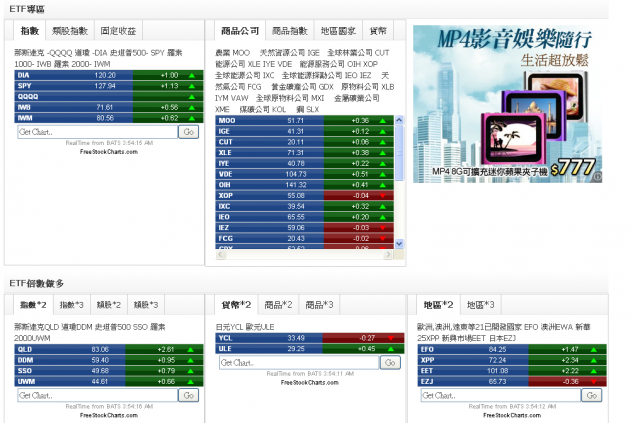Switch to the 地區*3 tab
Image resolution: width=640 pixels, height=423 pixels.
coord(480,305)
